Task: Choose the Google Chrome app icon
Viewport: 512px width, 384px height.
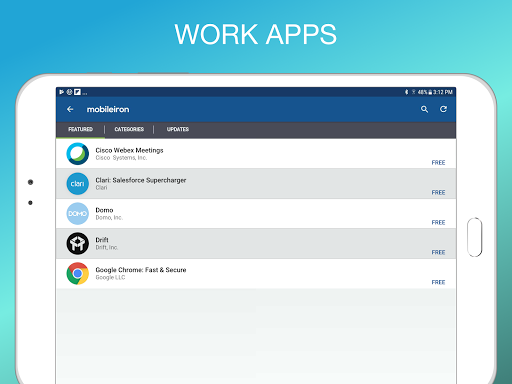Action: (78, 274)
